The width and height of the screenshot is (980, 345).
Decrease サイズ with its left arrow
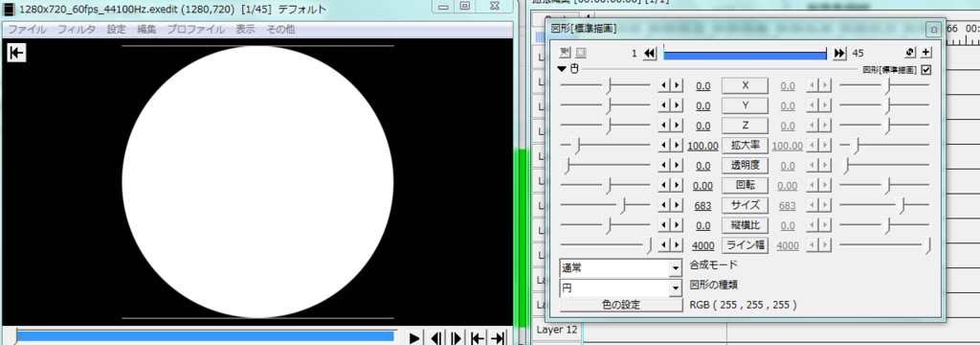(x=664, y=205)
